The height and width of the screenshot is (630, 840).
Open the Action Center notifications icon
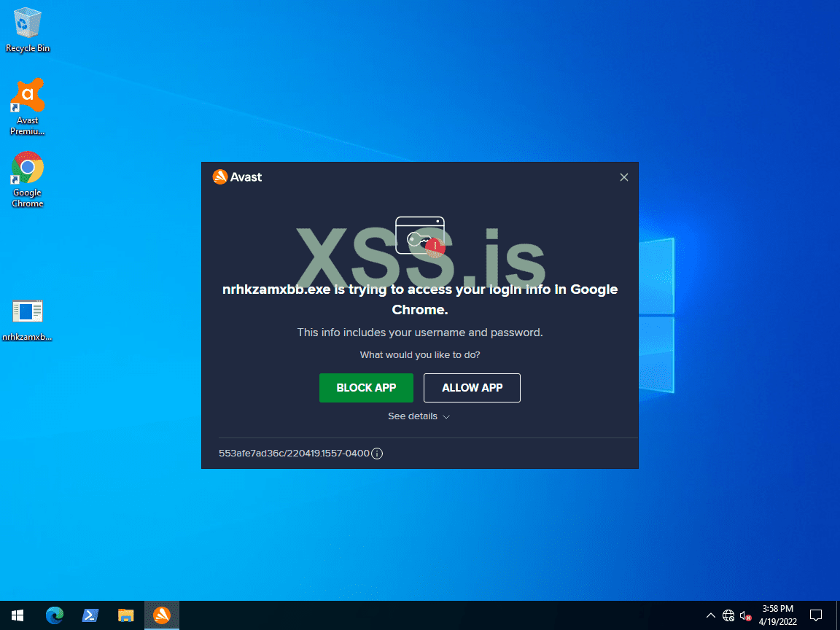815,615
